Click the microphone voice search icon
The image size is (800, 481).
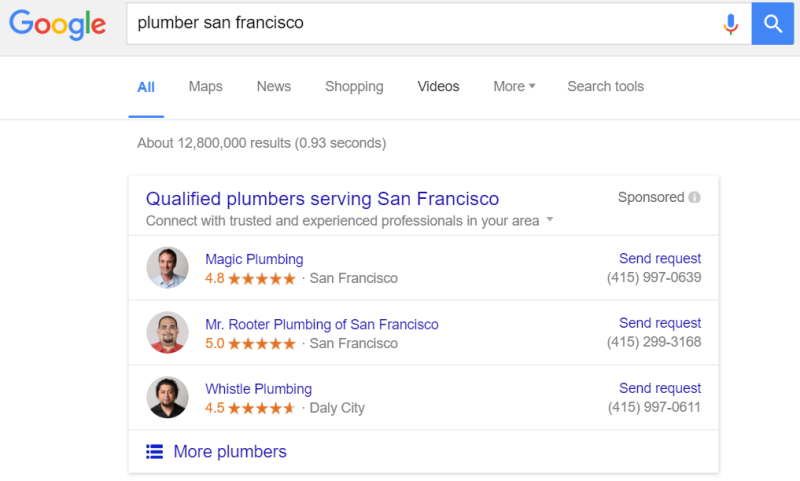[731, 23]
